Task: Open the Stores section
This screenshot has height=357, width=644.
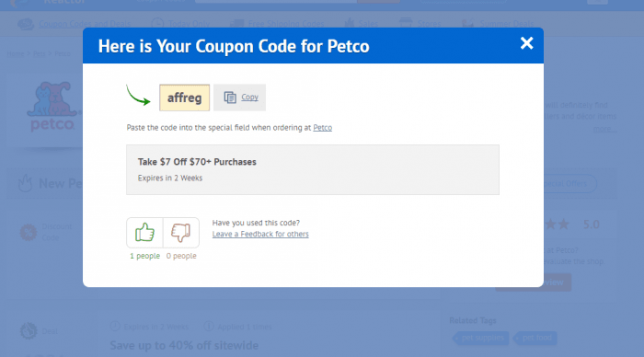Action: tap(429, 24)
